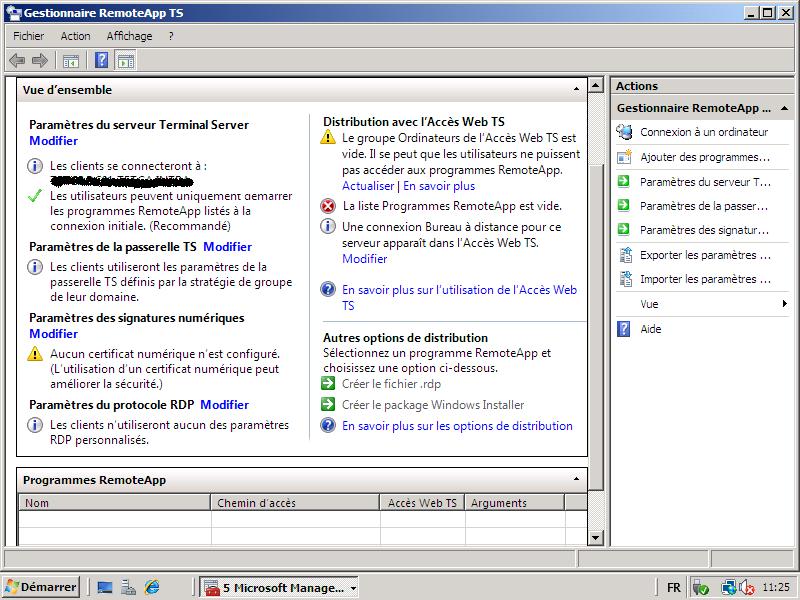This screenshot has height=600, width=800.
Task: Open Server Manager quick launch icon
Action: pyautogui.click(x=128, y=587)
